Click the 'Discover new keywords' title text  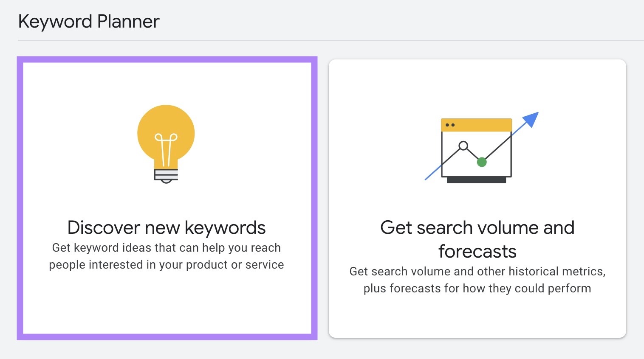[166, 227]
